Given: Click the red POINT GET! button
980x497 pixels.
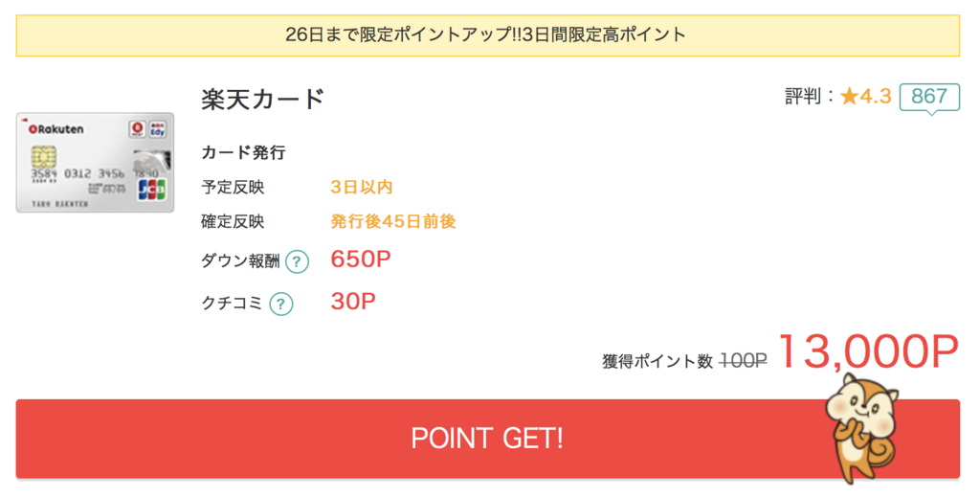Looking at the screenshot, I should [487, 439].
